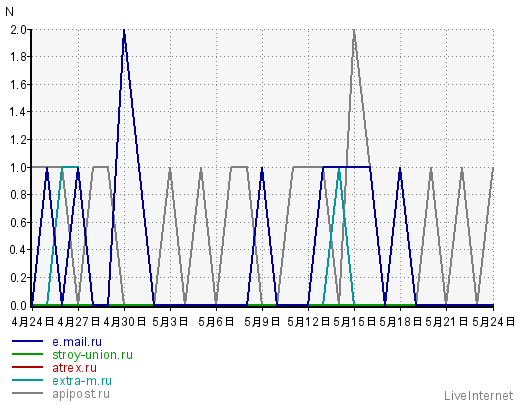The height and width of the screenshot is (405, 520).
Task: Click the red atrex.ru legend line
Action: point(28,367)
